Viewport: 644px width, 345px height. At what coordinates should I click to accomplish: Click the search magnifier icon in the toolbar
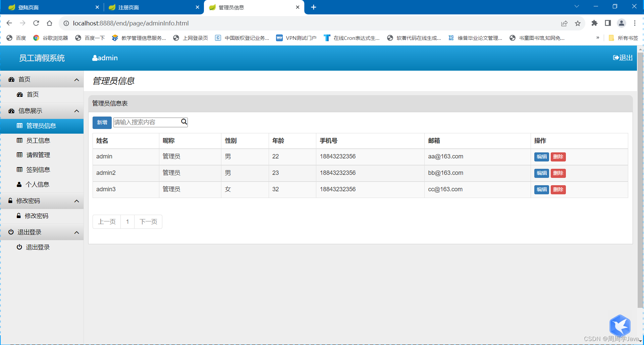coord(184,122)
